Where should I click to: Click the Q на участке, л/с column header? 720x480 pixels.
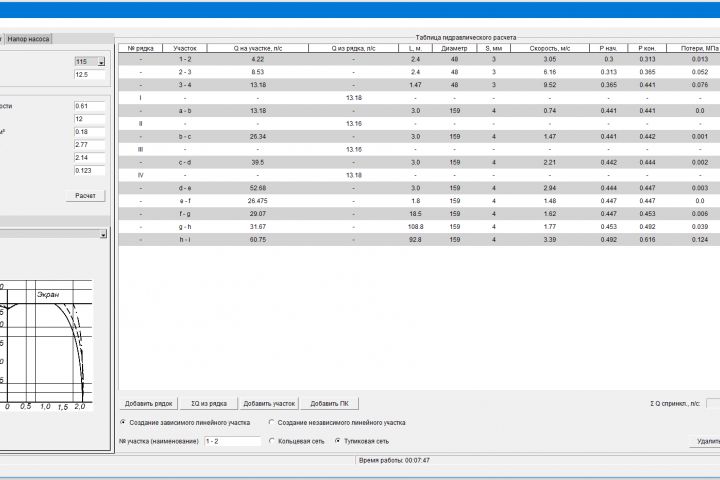pyautogui.click(x=258, y=48)
